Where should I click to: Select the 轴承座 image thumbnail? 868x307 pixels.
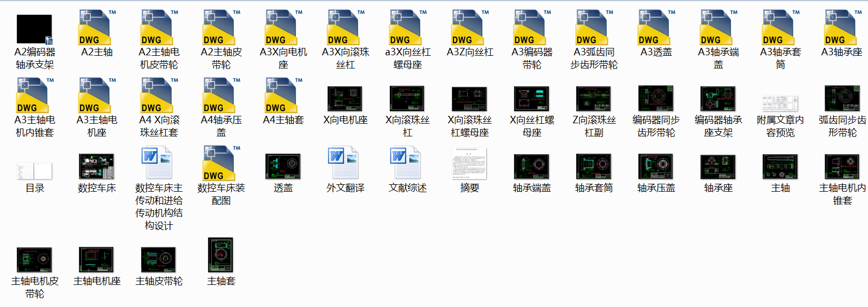(718, 167)
